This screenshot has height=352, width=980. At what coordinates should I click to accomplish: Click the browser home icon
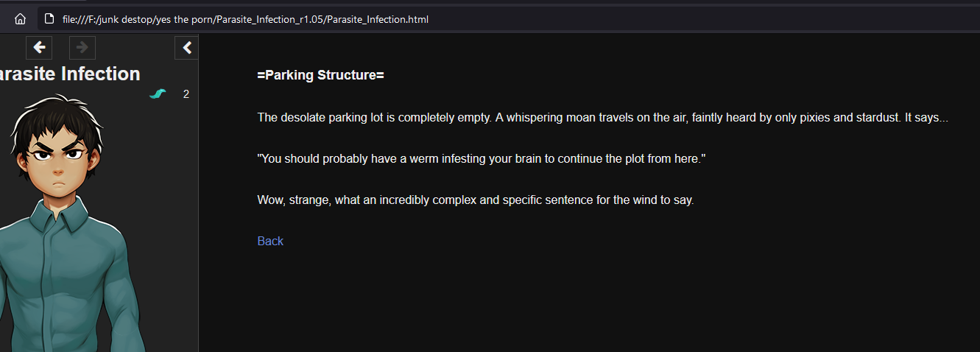(x=20, y=19)
